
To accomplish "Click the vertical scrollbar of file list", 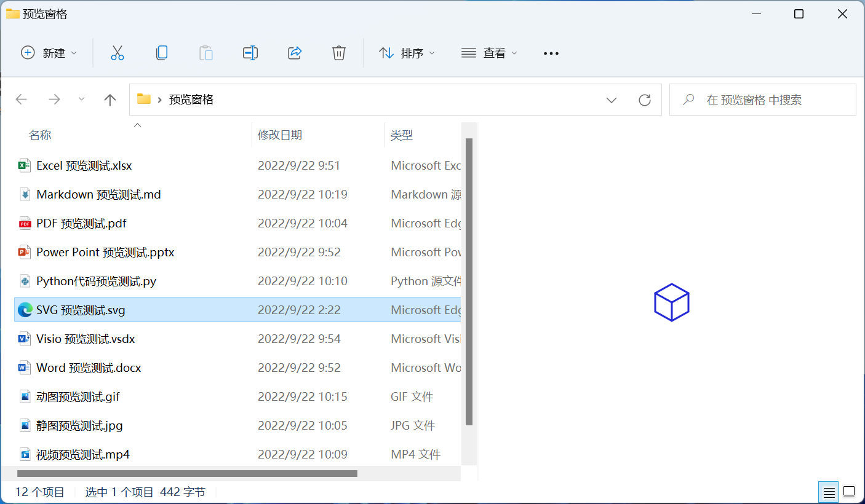I will click(x=469, y=282).
